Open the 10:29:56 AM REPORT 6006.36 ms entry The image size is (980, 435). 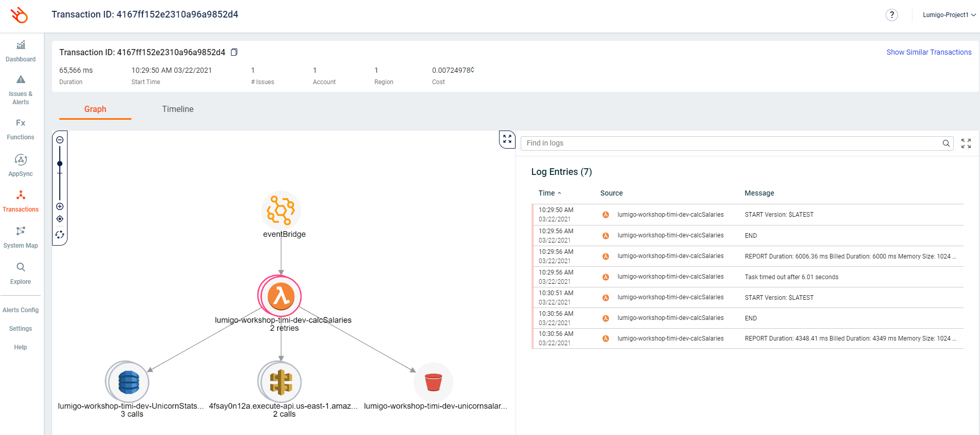(x=748, y=256)
